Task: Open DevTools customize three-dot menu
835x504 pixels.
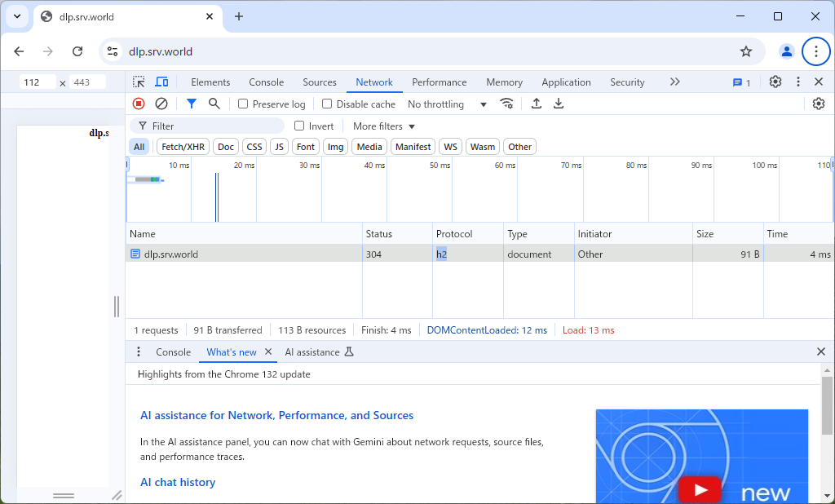Action: pyautogui.click(x=797, y=82)
